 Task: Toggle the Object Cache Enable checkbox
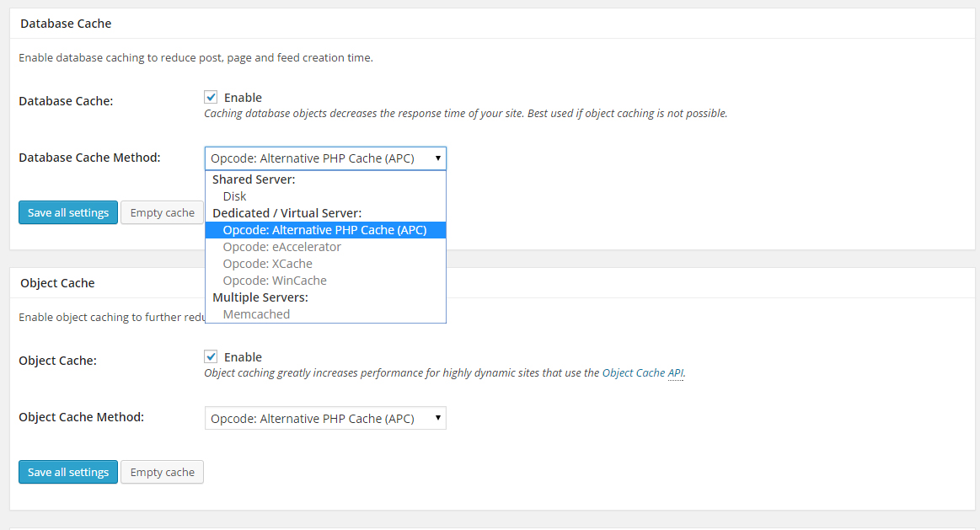[x=211, y=357]
